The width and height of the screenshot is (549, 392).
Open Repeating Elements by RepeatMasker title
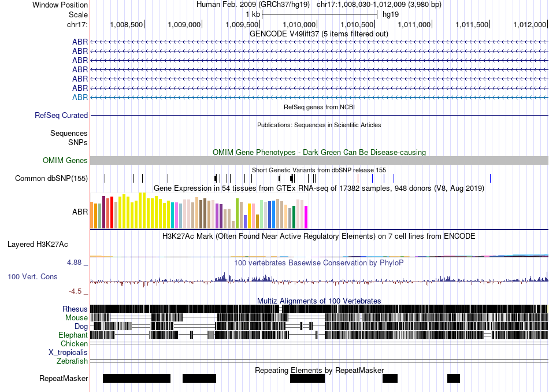coord(320,370)
